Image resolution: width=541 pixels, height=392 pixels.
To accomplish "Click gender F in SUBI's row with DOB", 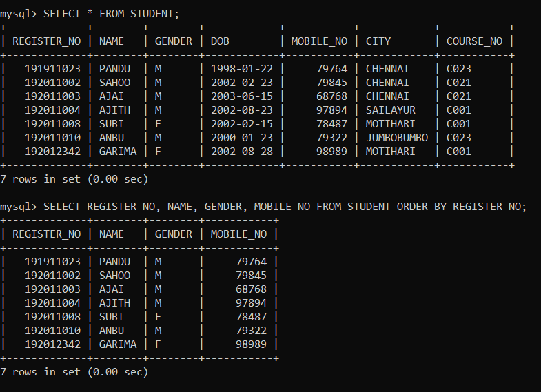I will 158,124.
